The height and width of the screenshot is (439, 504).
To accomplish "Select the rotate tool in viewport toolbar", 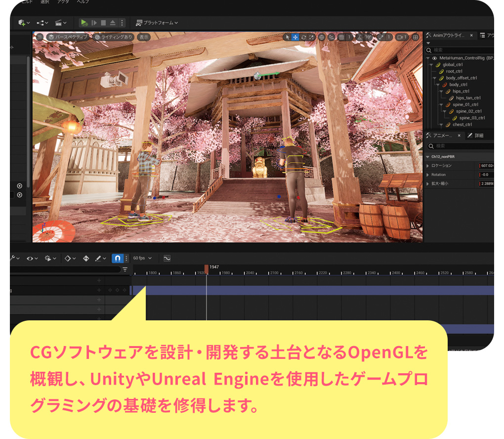I will 303,37.
